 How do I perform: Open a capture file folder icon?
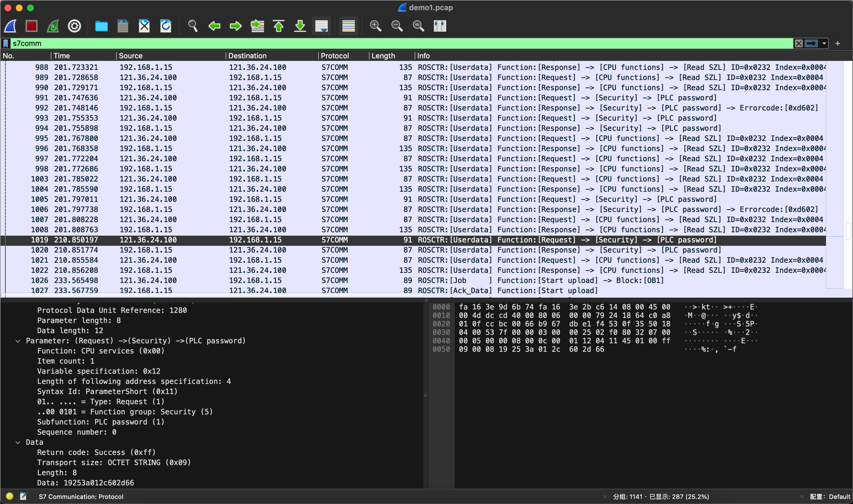(101, 26)
